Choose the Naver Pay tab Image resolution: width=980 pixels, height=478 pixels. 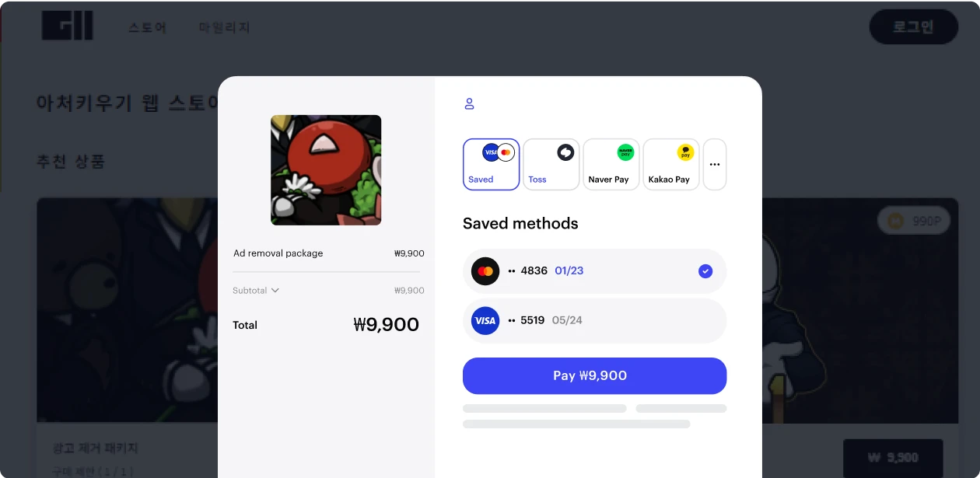pyautogui.click(x=611, y=165)
